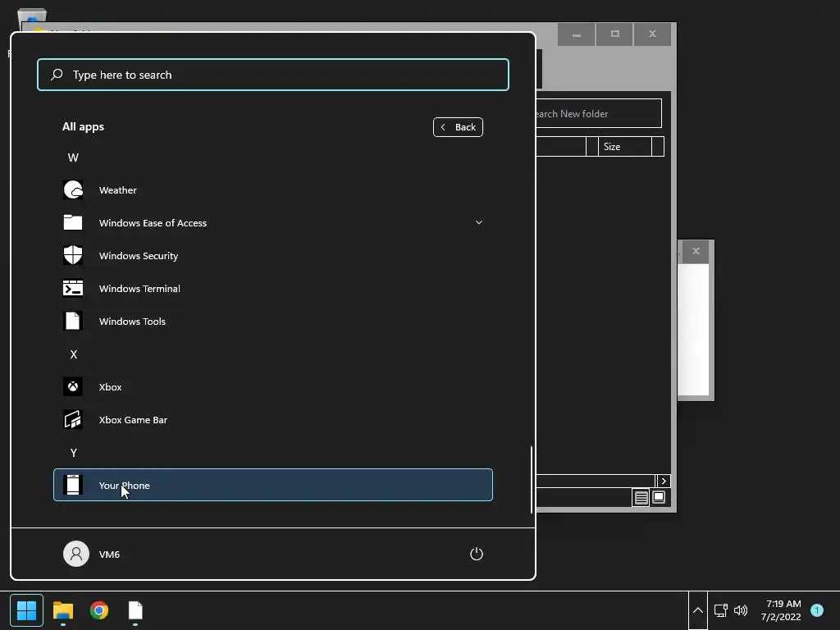Image resolution: width=840 pixels, height=630 pixels.
Task: Show hidden icons tray chevron
Action: point(697,610)
